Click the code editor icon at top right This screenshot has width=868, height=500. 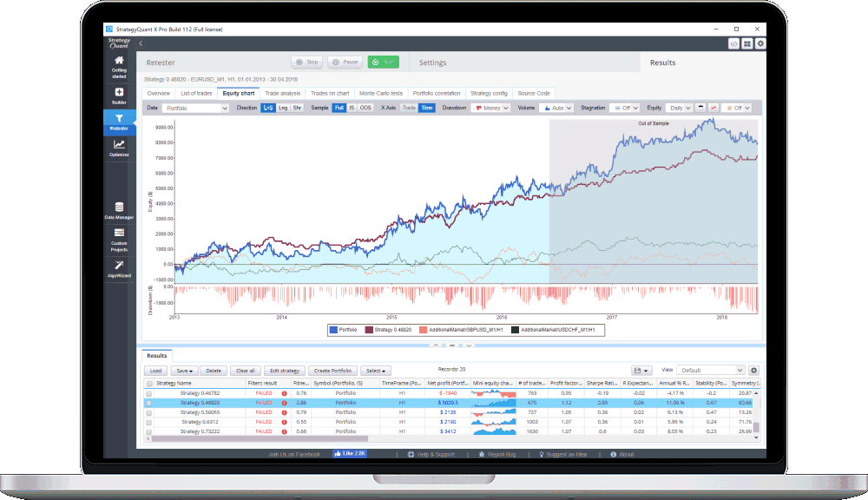(x=733, y=43)
